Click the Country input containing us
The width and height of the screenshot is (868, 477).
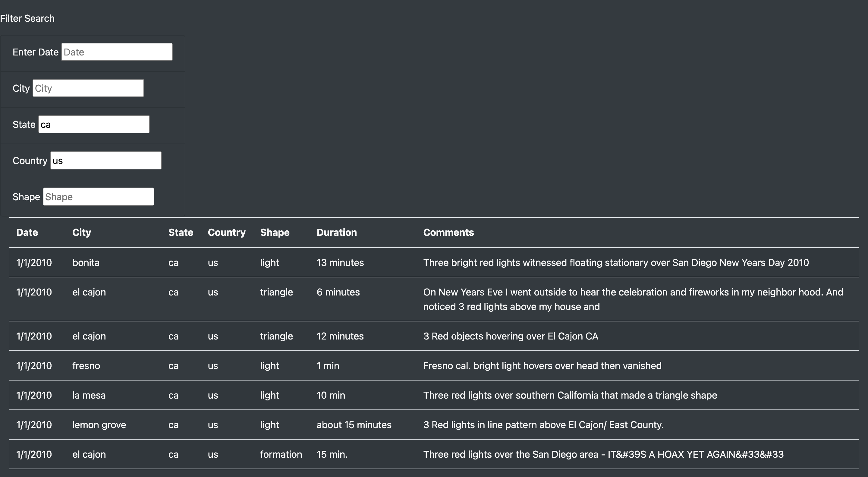click(105, 160)
